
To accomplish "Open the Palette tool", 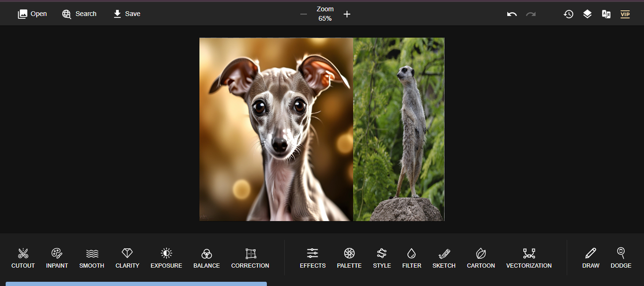I will [349, 258].
